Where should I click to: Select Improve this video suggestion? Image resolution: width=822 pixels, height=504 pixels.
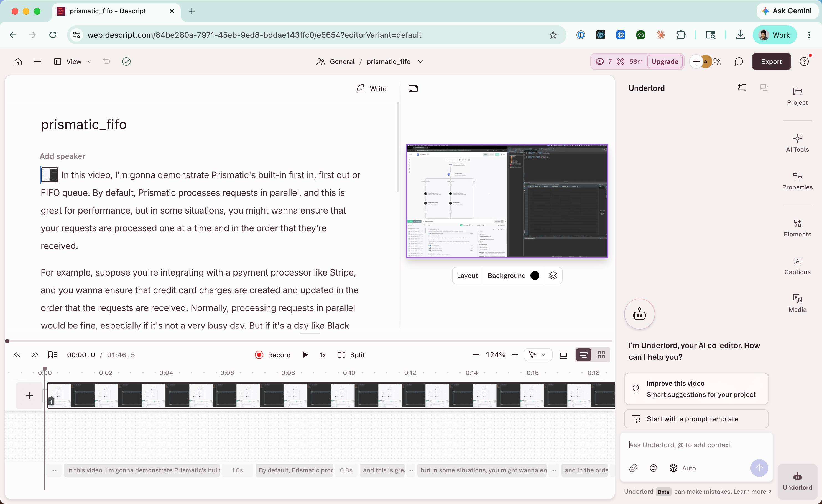coord(696,389)
